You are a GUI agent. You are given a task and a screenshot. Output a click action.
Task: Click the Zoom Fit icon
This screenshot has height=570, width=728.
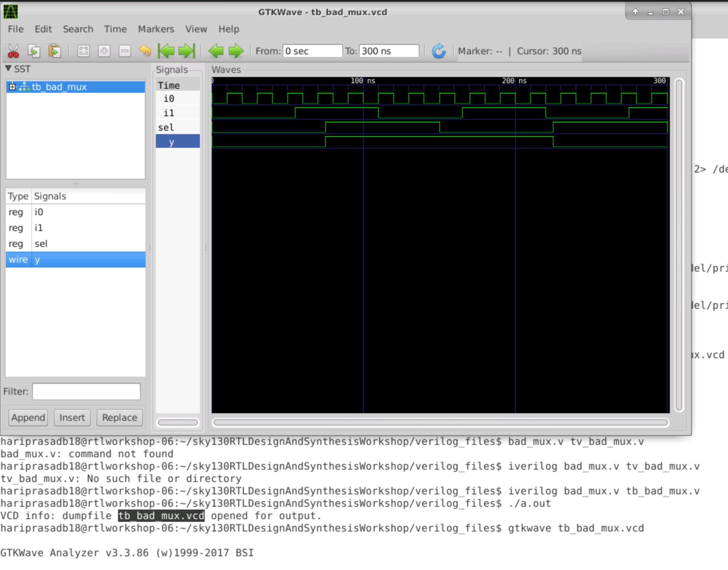[x=83, y=51]
